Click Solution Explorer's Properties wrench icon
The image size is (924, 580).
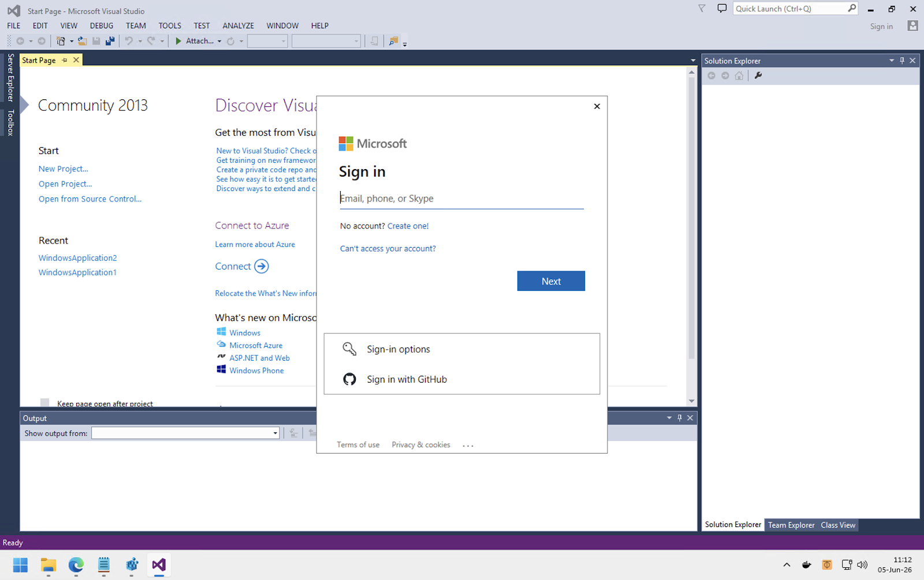tap(758, 76)
